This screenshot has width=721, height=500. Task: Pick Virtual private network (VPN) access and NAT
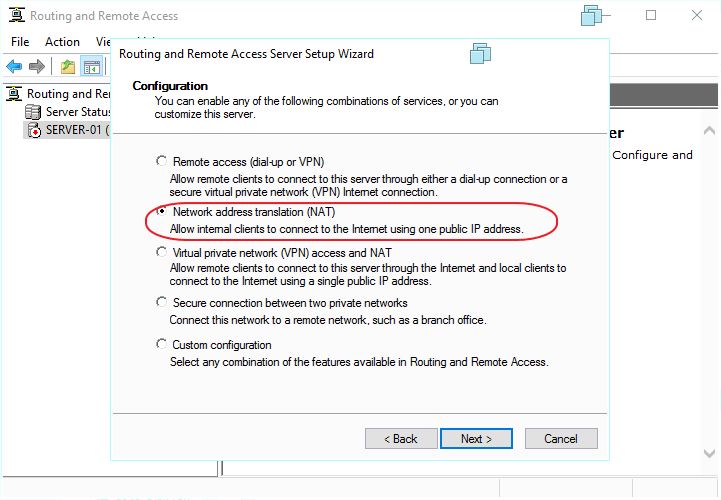click(x=161, y=253)
